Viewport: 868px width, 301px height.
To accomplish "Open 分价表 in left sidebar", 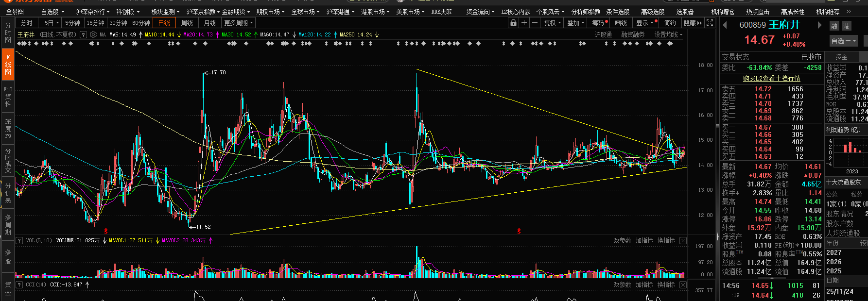I will [8, 192].
